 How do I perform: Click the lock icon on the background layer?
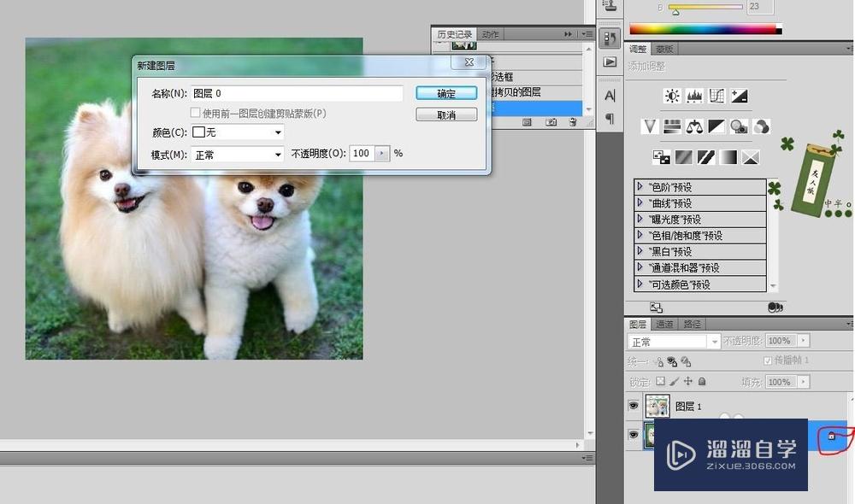(x=831, y=436)
